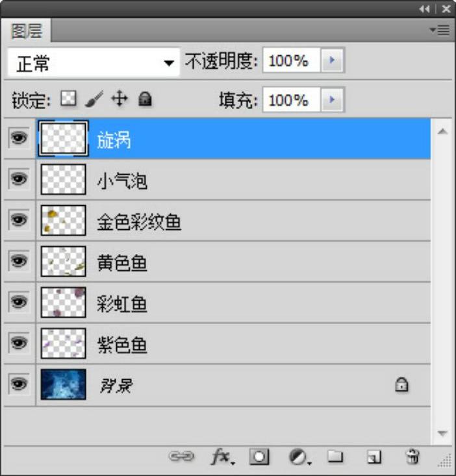Screen dimensions: 456x476
Task: Open the fx layer style menu
Action: (221, 457)
